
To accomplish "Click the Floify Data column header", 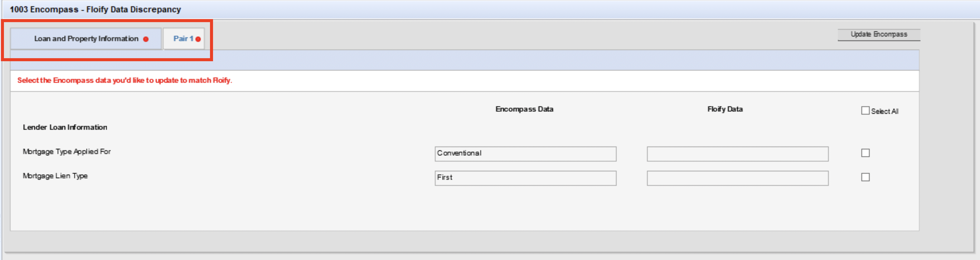I will click(x=725, y=109).
